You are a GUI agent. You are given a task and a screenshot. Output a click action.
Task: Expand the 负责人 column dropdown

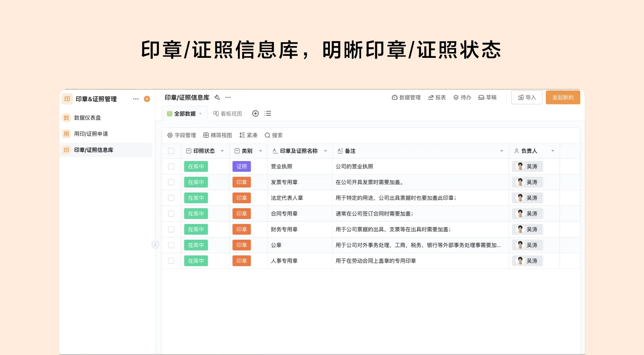click(552, 151)
